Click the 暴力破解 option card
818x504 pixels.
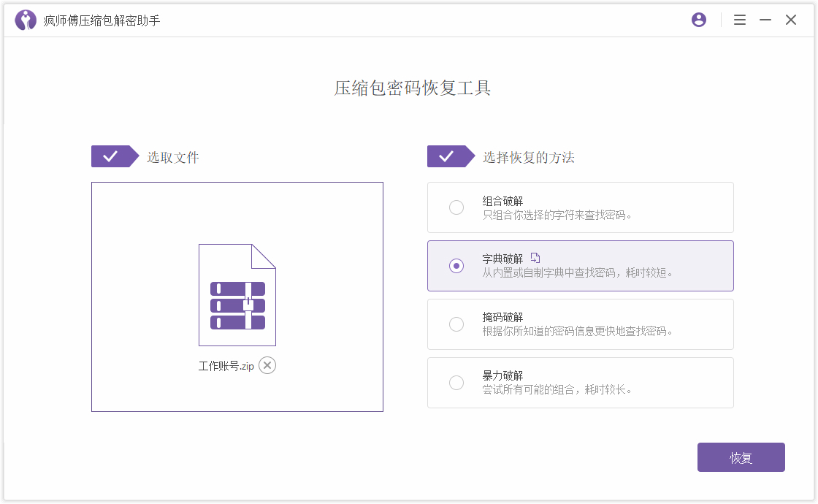pos(580,383)
